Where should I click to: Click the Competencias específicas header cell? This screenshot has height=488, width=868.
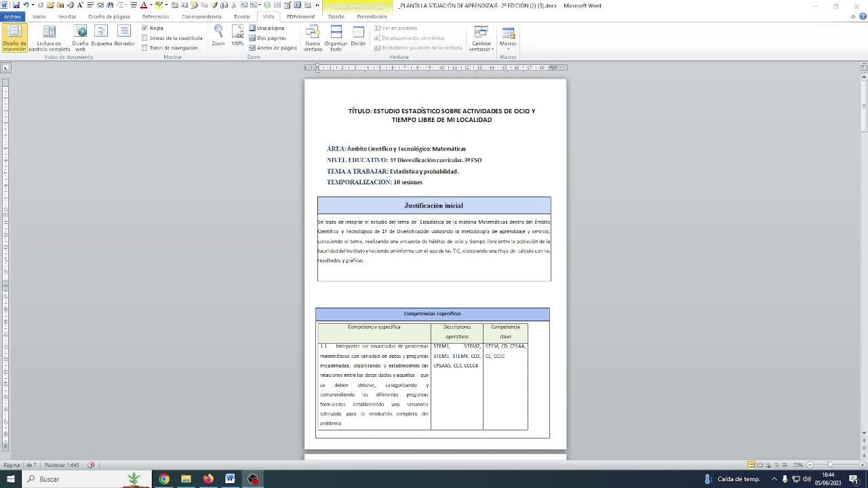[x=433, y=314]
